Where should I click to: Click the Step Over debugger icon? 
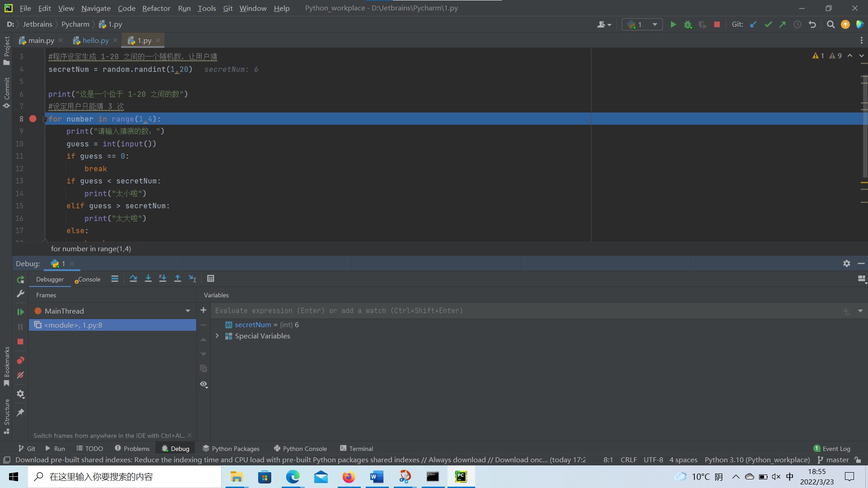click(133, 279)
